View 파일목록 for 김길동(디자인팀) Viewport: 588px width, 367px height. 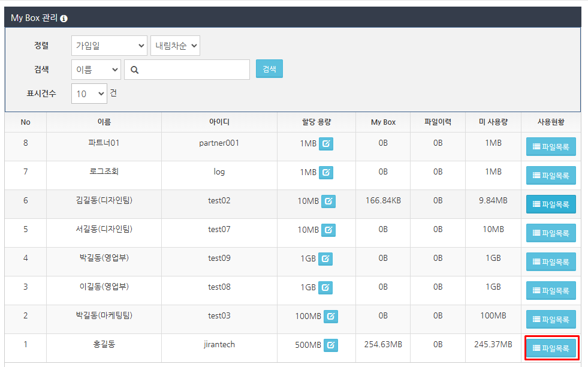click(x=551, y=204)
